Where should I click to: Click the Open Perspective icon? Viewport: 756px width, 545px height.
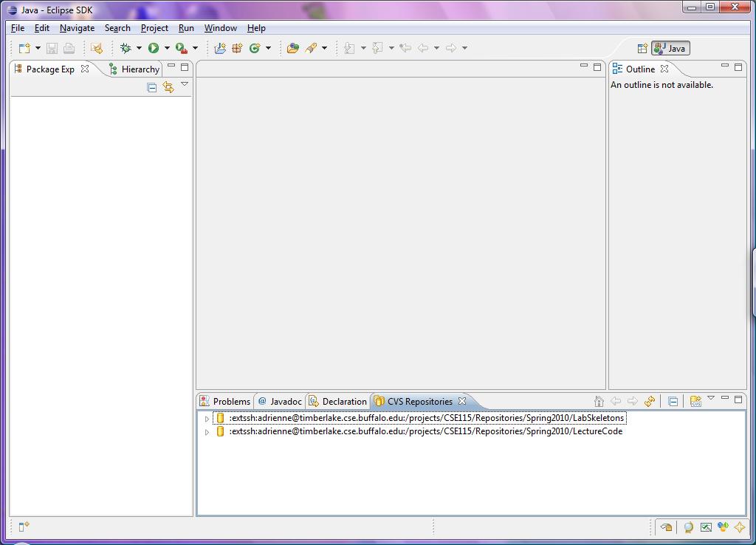pyautogui.click(x=642, y=48)
